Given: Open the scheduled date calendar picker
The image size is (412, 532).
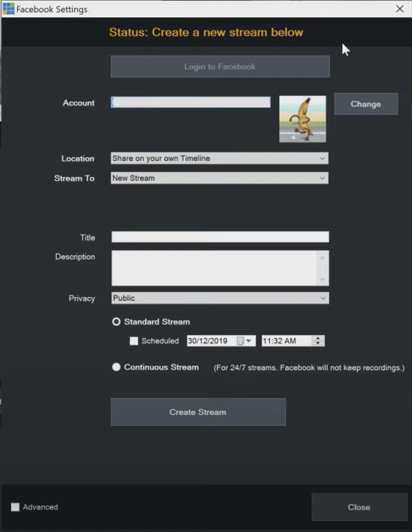Looking at the screenshot, I should point(245,341).
